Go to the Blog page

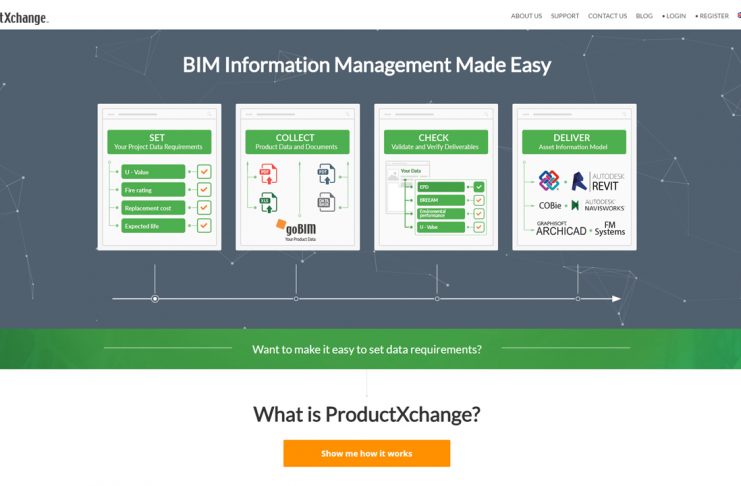pyautogui.click(x=644, y=16)
